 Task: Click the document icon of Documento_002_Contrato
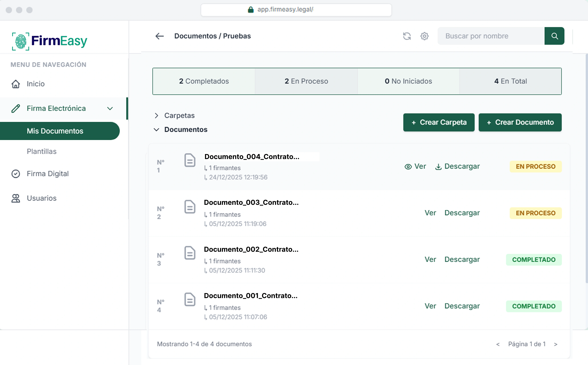point(190,253)
